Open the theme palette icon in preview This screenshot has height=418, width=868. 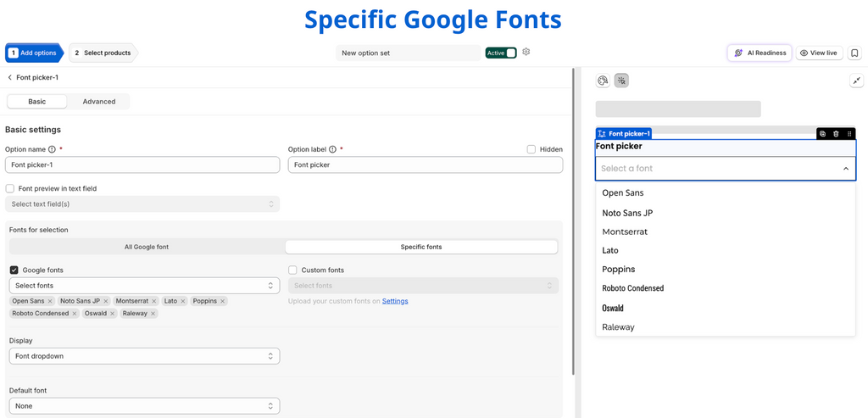(x=603, y=81)
